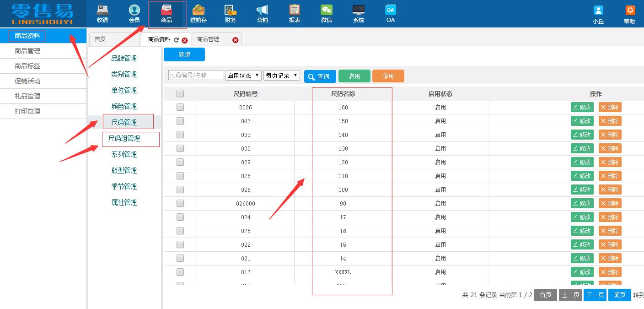The height and width of the screenshot is (309, 644).
Task: Click the refresh icon on 商品资料 tab
Action: 176,40
